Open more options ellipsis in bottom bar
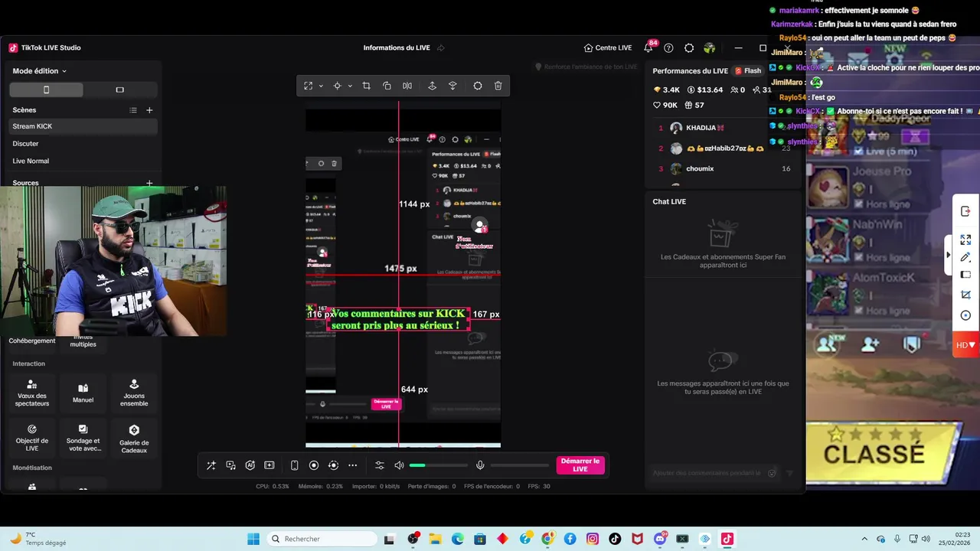Image resolution: width=980 pixels, height=551 pixels. (352, 465)
